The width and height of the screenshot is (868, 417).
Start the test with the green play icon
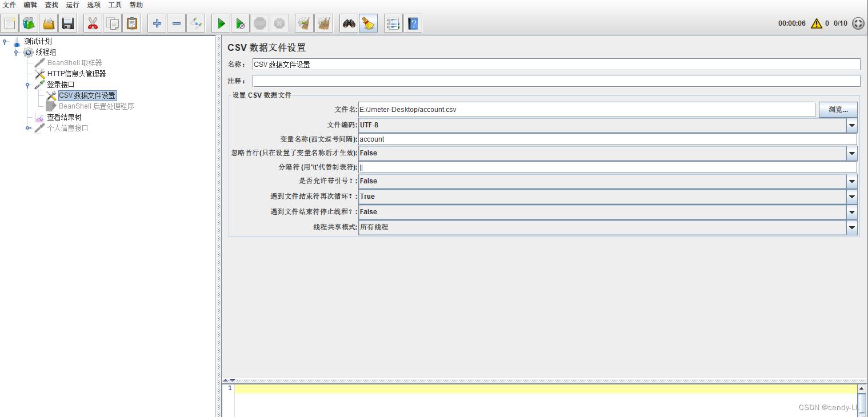tap(221, 23)
